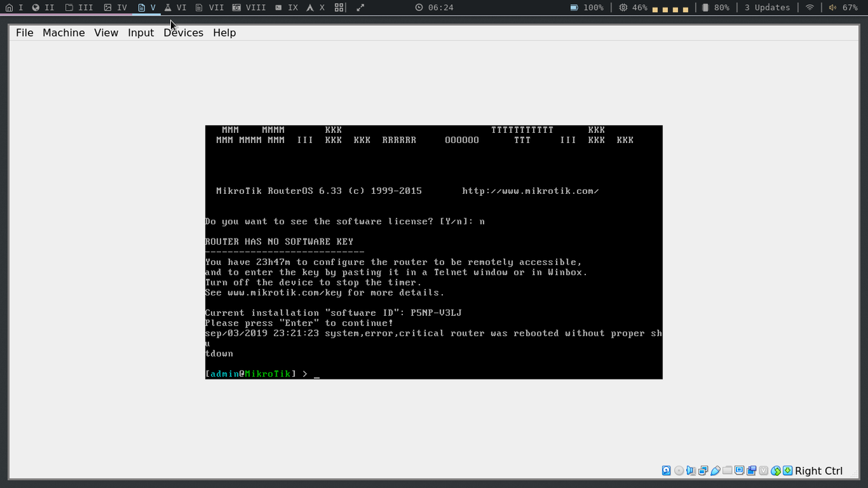The width and height of the screenshot is (868, 488).
Task: Click the software license question line
Action: tap(344, 222)
